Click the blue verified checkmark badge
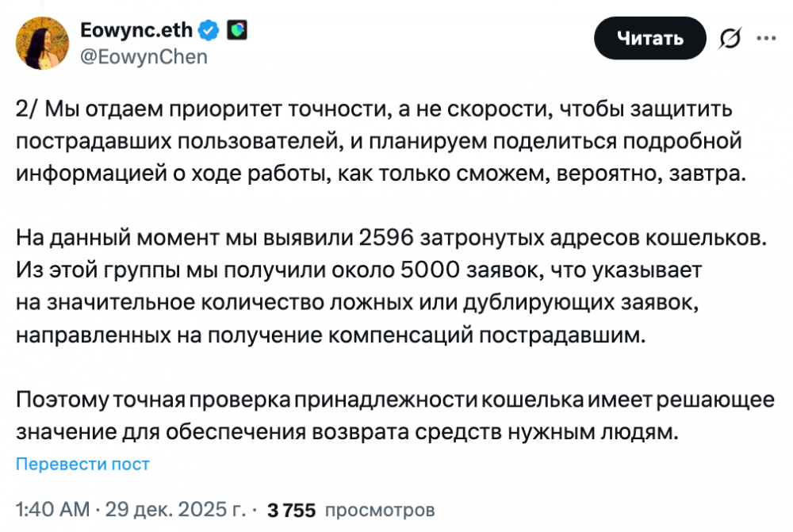This screenshot has height=532, width=793. (x=209, y=31)
